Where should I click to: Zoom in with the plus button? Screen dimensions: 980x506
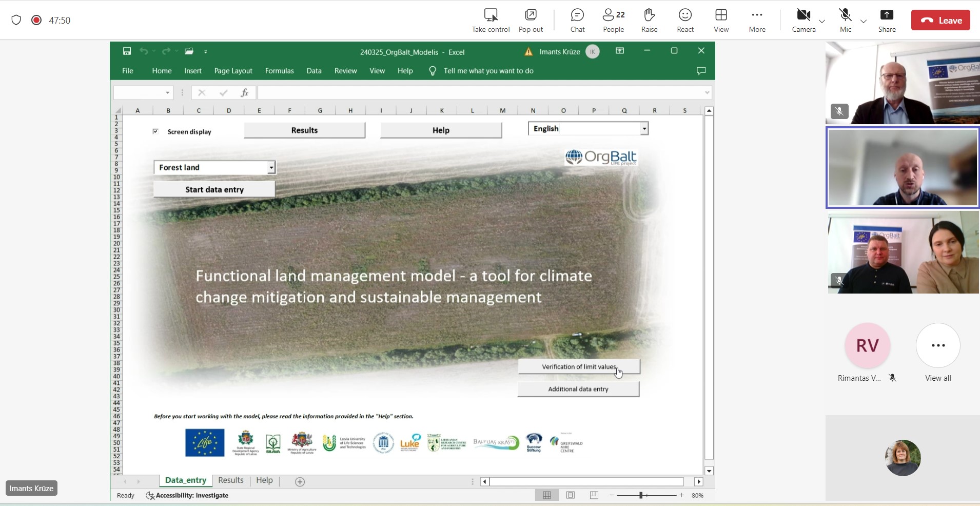coord(681,495)
